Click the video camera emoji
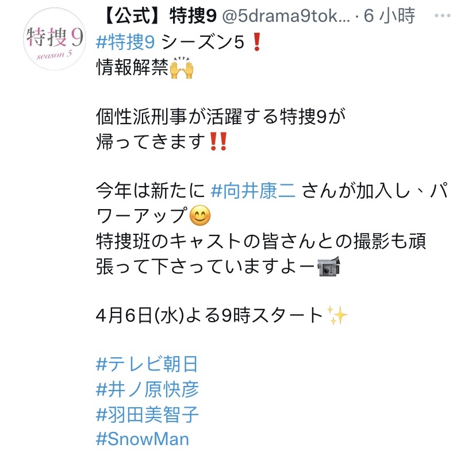This screenshot has width=476, height=452. coord(329,266)
